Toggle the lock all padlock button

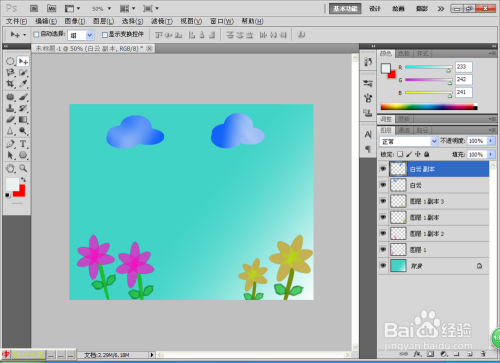click(427, 154)
